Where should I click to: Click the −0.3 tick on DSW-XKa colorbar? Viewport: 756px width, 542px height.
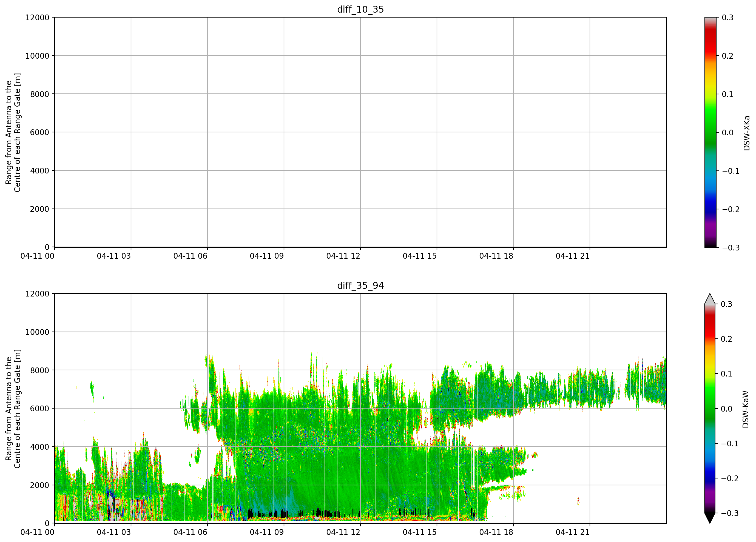point(731,247)
